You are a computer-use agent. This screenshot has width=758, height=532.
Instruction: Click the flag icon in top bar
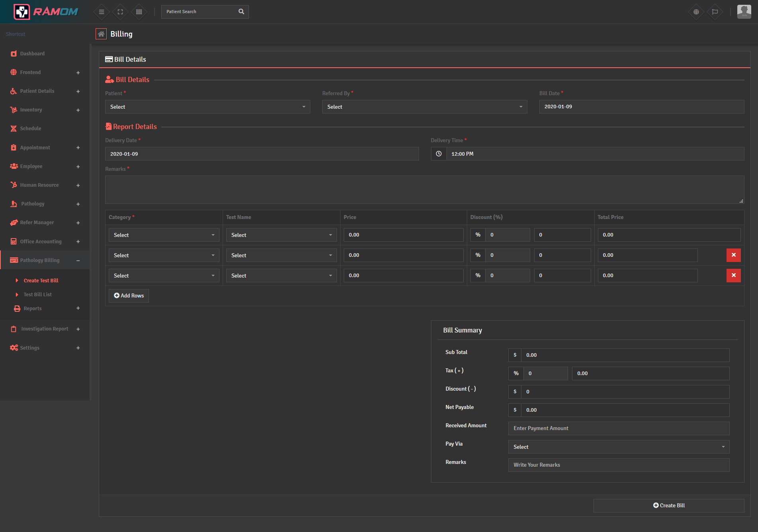(715, 12)
